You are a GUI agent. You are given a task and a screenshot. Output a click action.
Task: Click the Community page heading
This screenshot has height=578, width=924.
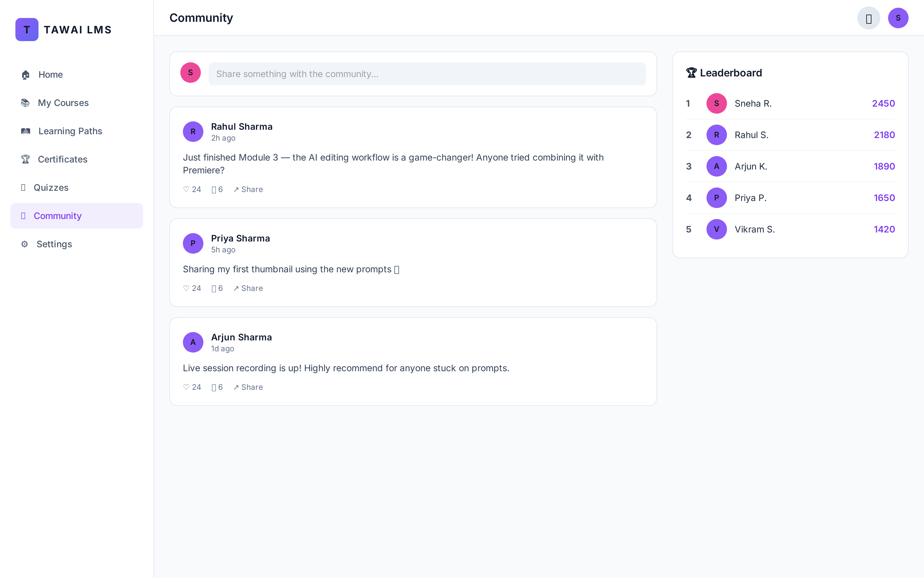coord(201,18)
